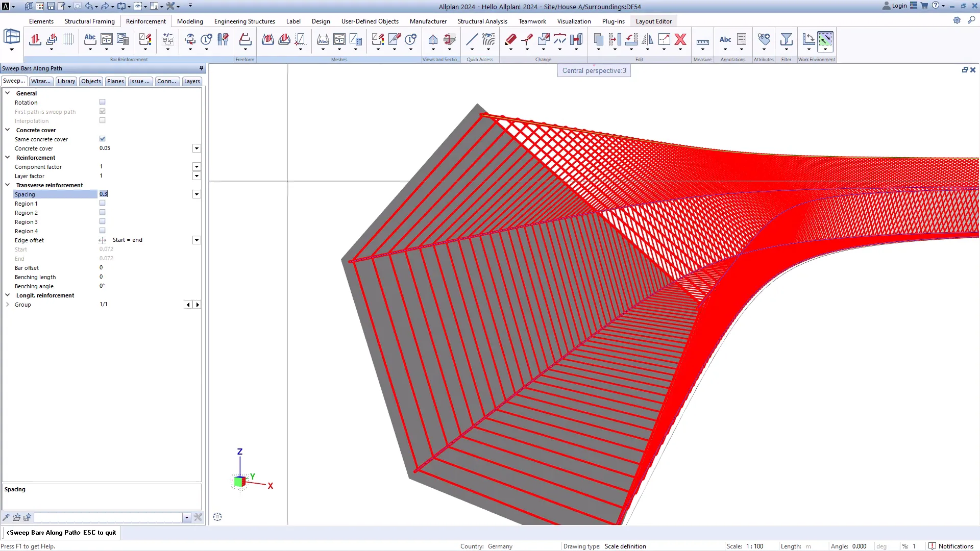Enable the Region 1 checkbox
This screenshot has width=980, height=551.
tap(102, 203)
